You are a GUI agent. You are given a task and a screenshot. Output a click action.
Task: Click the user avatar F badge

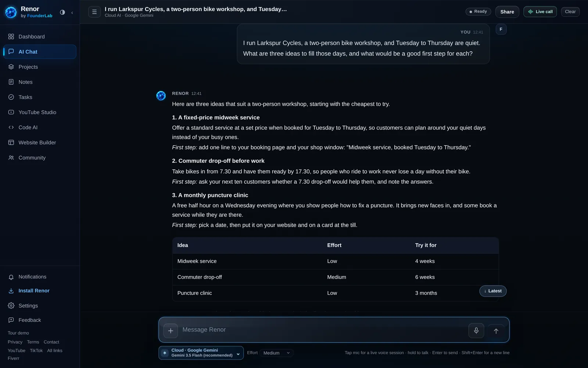pyautogui.click(x=501, y=29)
